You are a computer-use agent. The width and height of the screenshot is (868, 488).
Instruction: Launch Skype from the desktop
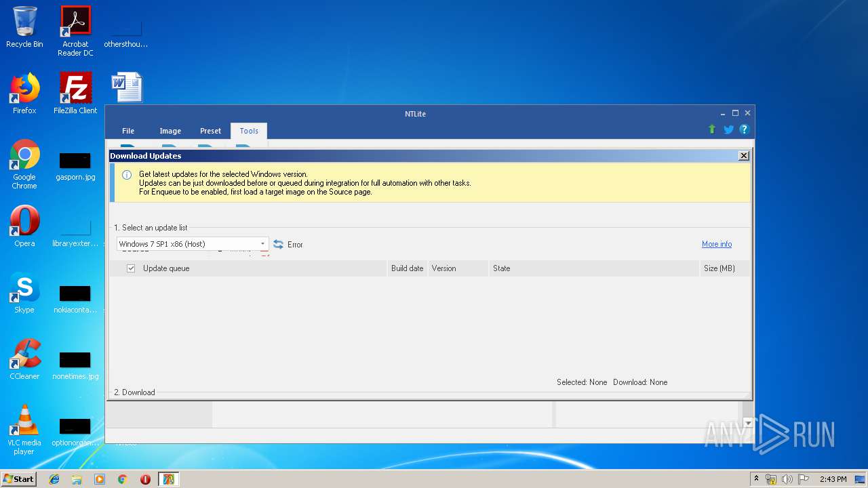pos(24,293)
